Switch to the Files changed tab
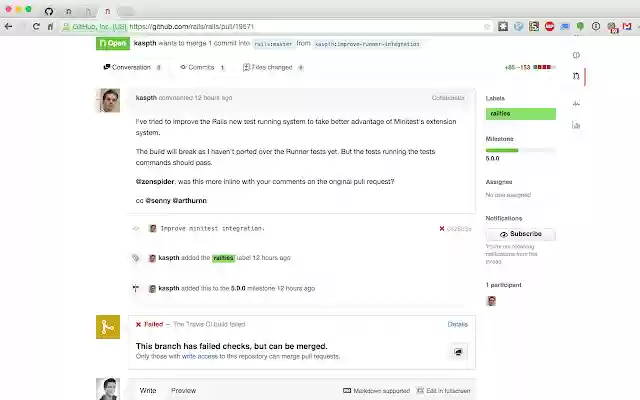 [273, 67]
